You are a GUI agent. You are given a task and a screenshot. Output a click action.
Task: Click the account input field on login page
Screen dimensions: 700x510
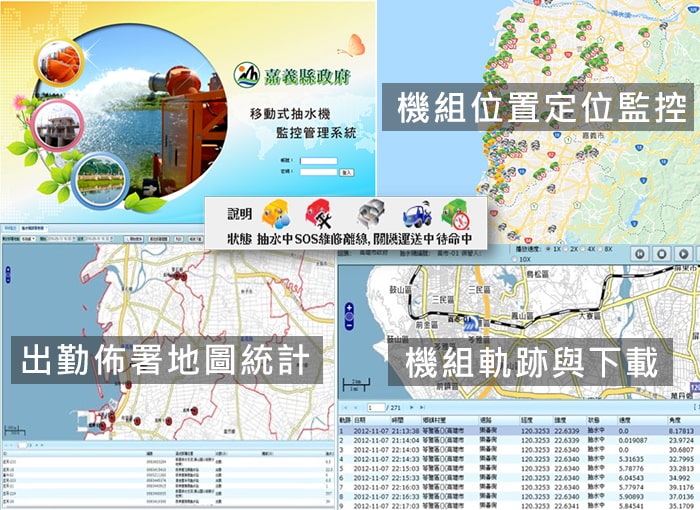point(319,161)
